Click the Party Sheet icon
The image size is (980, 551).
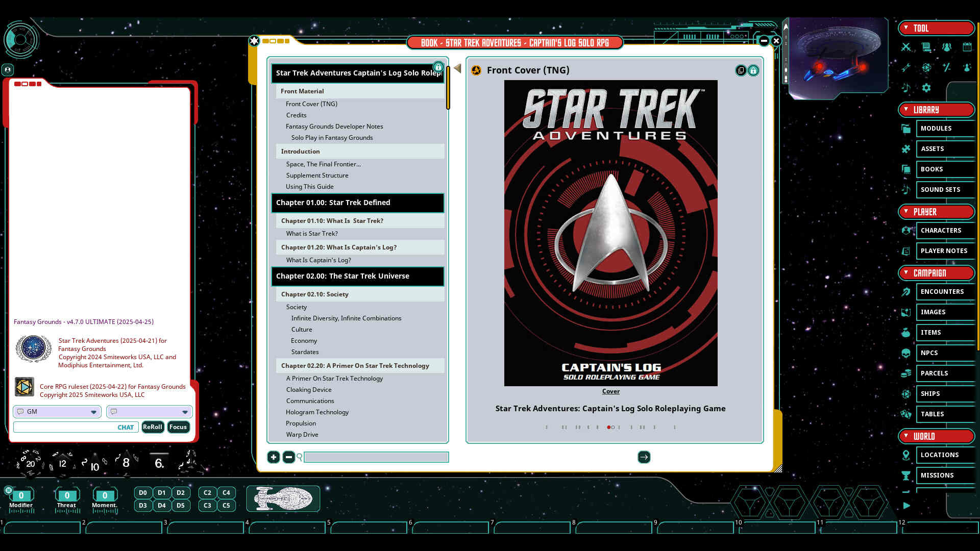click(947, 47)
